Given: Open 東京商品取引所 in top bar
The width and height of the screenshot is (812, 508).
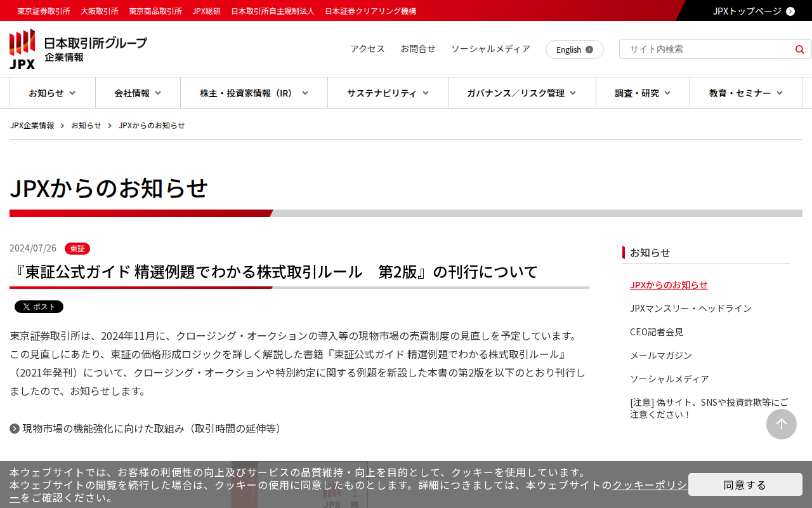Looking at the screenshot, I should (155, 11).
